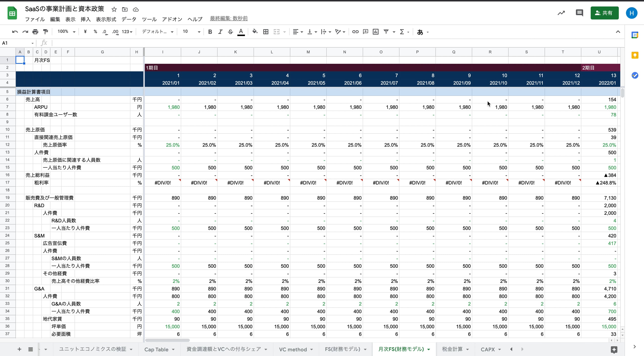
Task: Click the insert link icon
Action: pos(355,32)
